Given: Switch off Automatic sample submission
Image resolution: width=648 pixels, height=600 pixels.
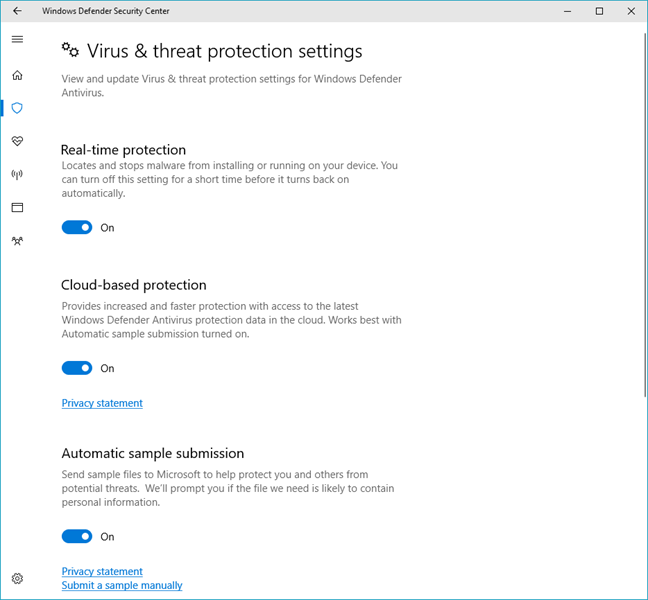Looking at the screenshot, I should pyautogui.click(x=77, y=536).
